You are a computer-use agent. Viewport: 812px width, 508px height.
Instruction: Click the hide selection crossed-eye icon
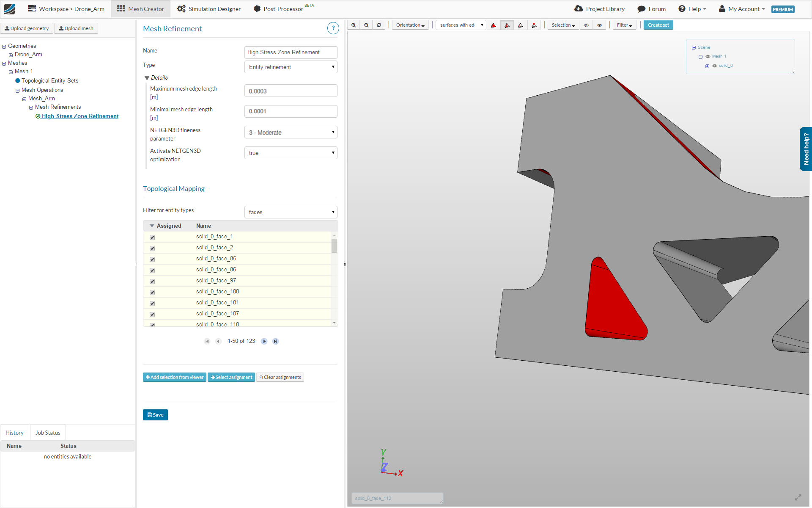click(x=586, y=25)
